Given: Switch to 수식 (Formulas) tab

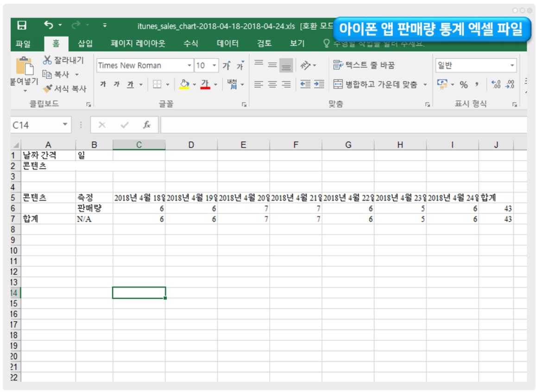Looking at the screenshot, I should point(191,44).
